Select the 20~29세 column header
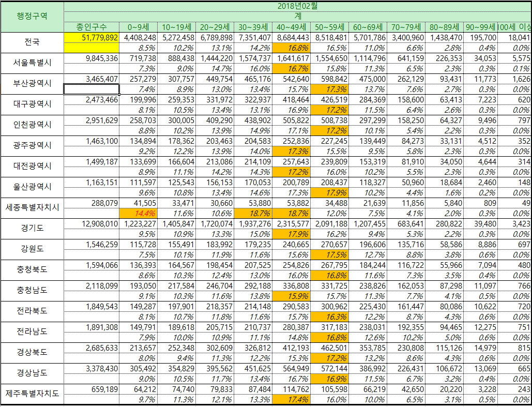 (215, 27)
